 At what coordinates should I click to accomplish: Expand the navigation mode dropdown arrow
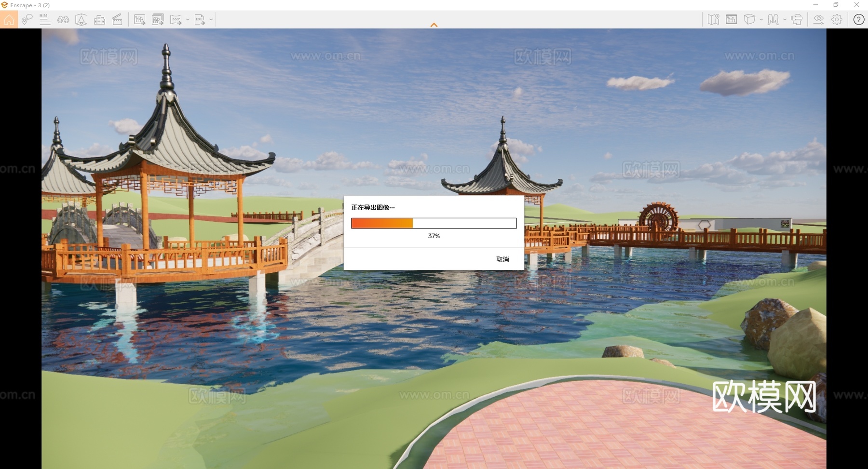(785, 20)
